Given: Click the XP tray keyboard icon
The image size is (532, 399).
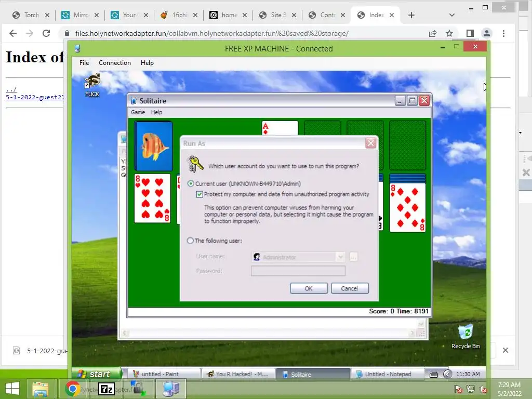Looking at the screenshot, I should pos(434,374).
